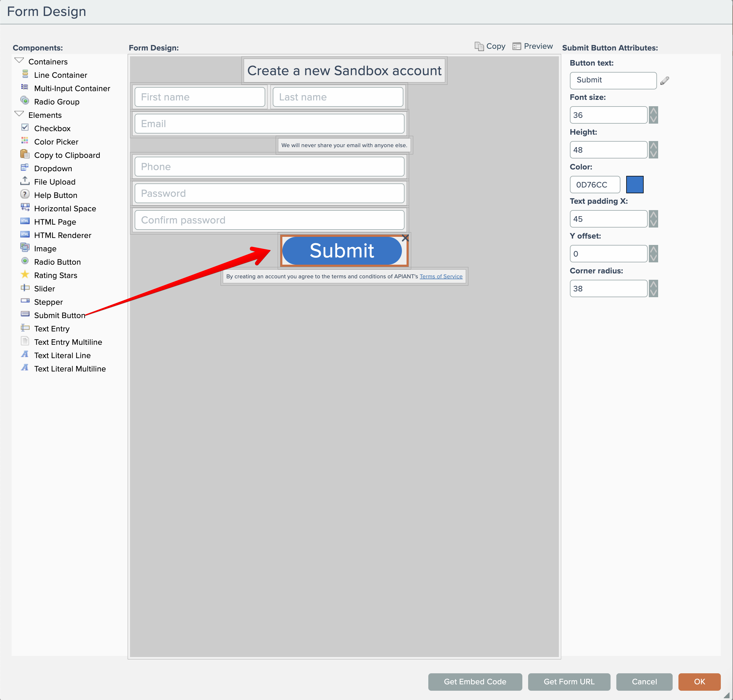Decrease the Corner radius stepper value
The image size is (733, 700).
point(653,293)
